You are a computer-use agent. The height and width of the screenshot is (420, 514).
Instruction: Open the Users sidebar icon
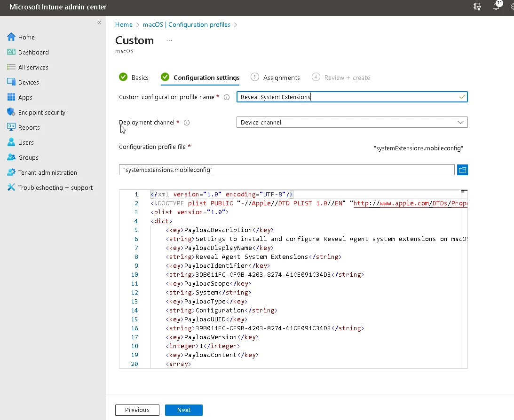(x=11, y=142)
